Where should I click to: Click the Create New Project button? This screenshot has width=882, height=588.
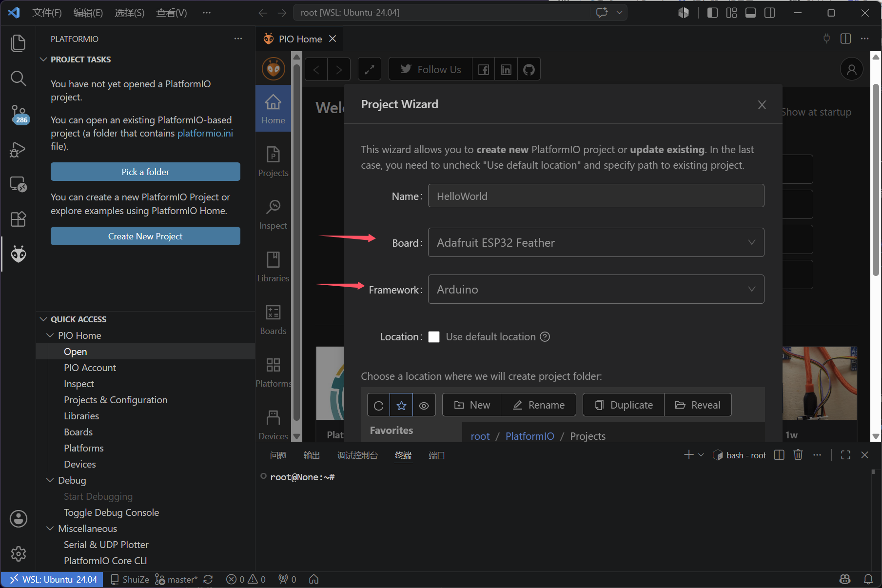click(x=145, y=236)
